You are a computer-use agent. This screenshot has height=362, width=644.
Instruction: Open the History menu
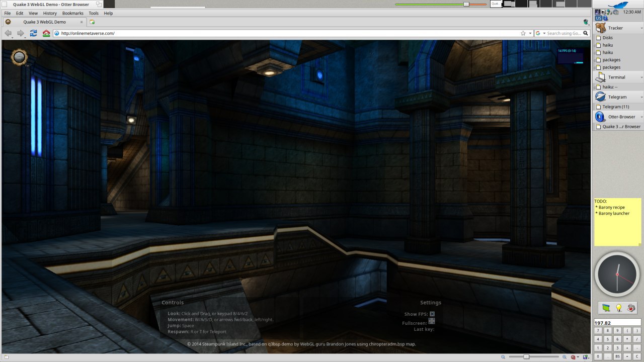tap(50, 13)
